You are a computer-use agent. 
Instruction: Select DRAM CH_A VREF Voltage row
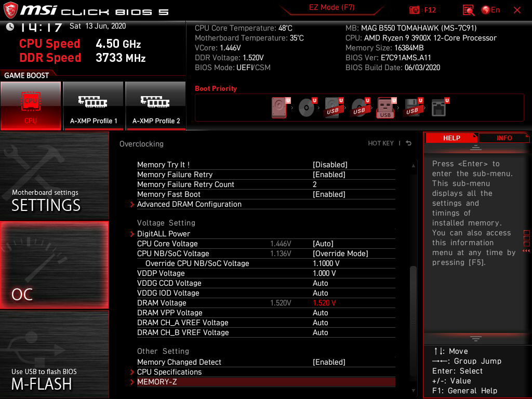click(266, 322)
